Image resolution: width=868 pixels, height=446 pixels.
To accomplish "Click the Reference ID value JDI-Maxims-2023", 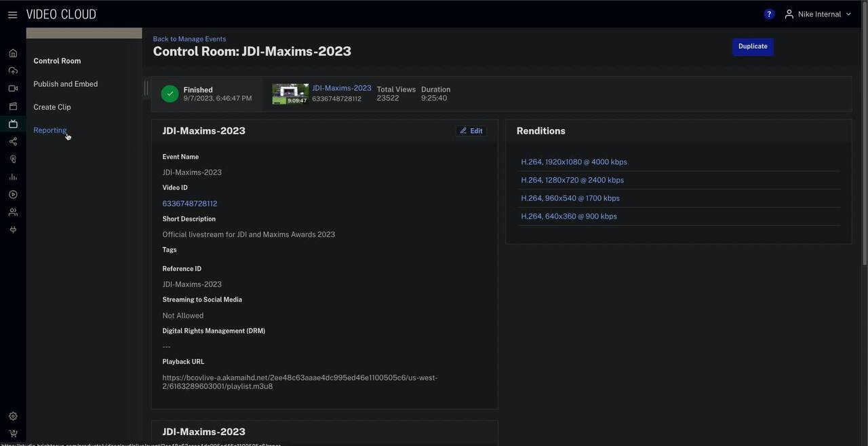I will [x=192, y=284].
